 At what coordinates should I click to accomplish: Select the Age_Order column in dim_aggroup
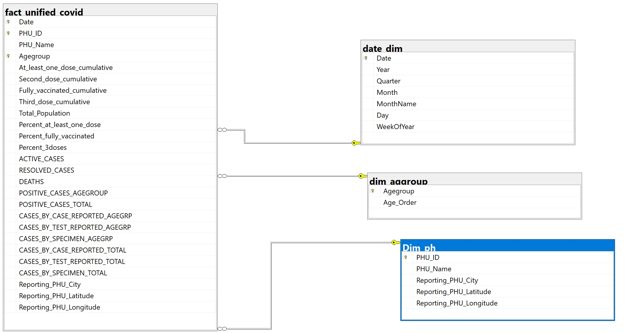coord(400,202)
